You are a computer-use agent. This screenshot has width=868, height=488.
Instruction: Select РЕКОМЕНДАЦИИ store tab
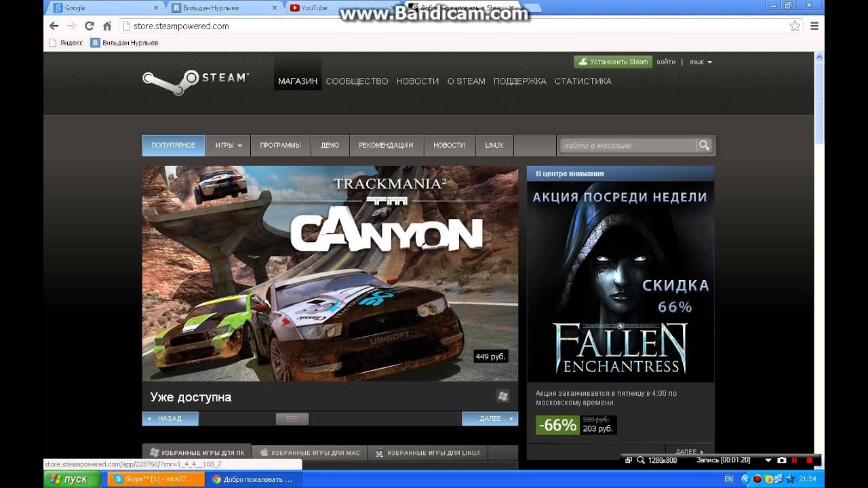click(386, 145)
